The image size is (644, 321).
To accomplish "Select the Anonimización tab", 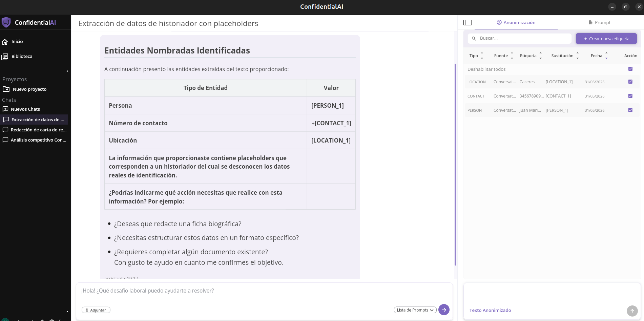I will click(x=516, y=23).
